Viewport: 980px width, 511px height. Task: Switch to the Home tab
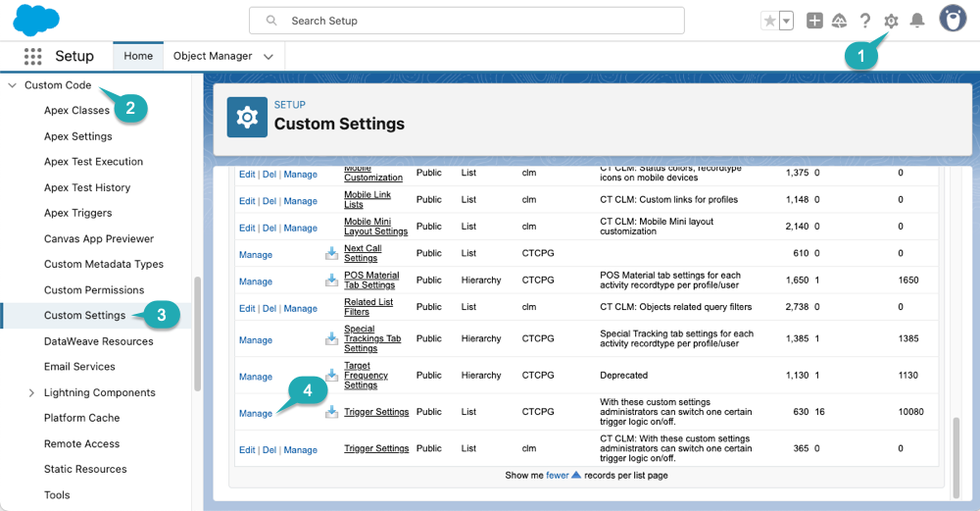(138, 56)
